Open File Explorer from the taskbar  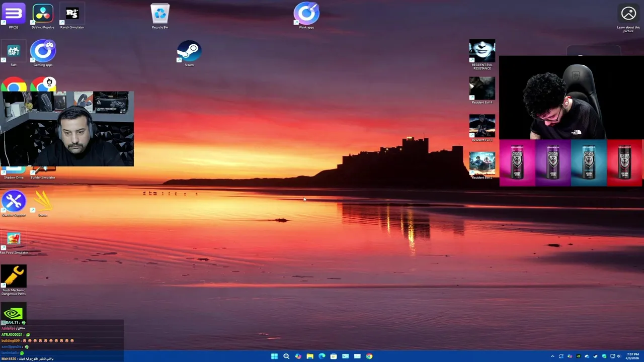click(x=310, y=356)
